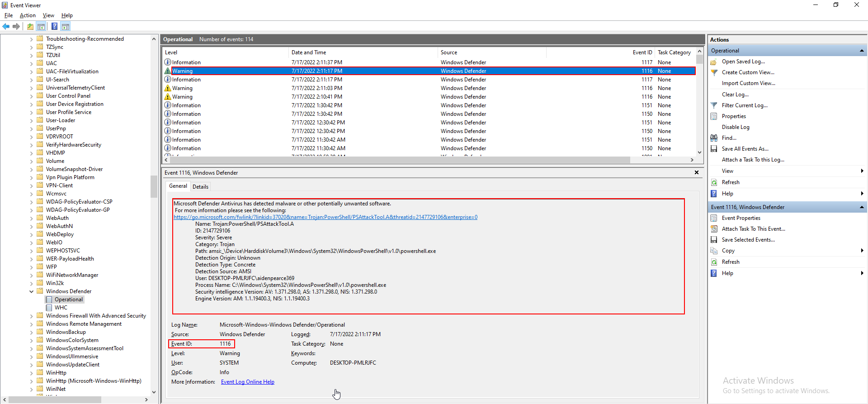Click the gray Forward arrow in toolbar
Screen dimensions: 868x404
pyautogui.click(x=16, y=26)
